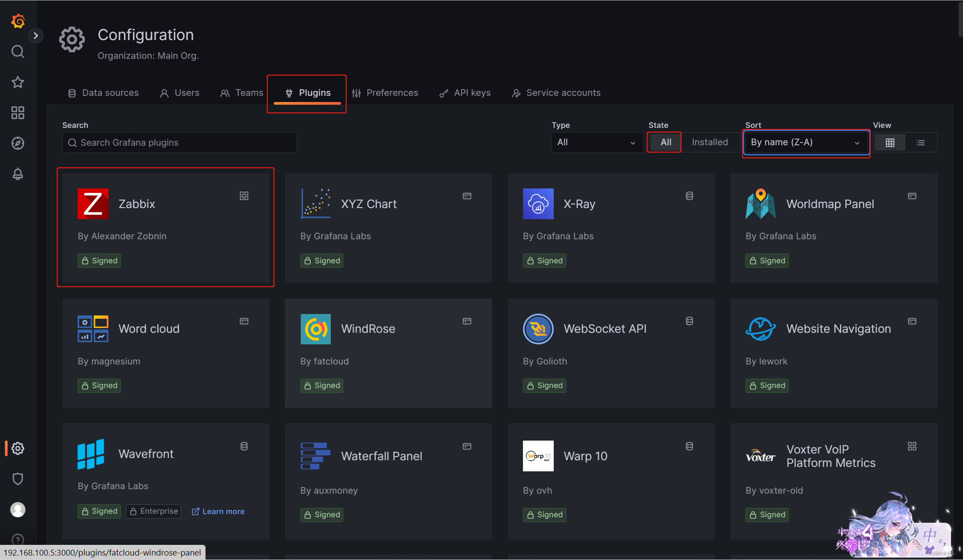
Task: Switch plugin state filter to Installed
Action: click(x=710, y=142)
